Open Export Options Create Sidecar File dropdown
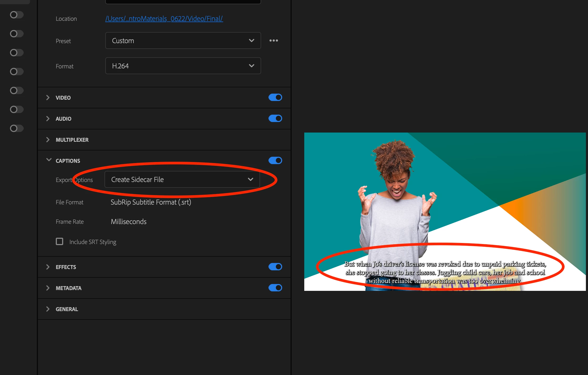Viewport: 588px width, 375px height. 182,179
